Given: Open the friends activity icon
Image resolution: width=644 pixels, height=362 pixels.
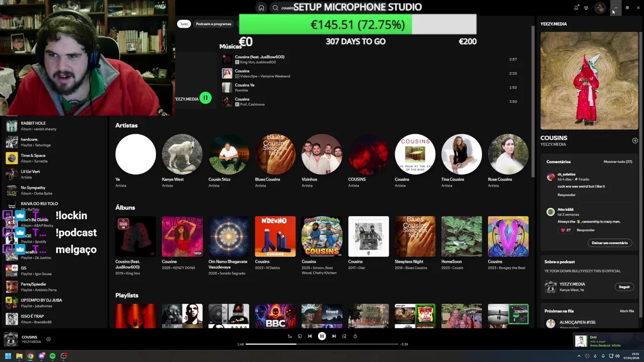Looking at the screenshot, I should point(586,8).
